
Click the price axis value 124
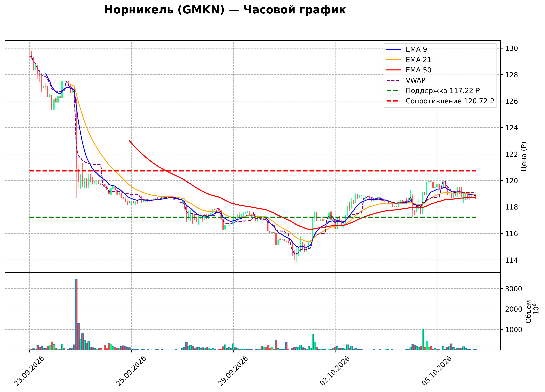pos(512,128)
